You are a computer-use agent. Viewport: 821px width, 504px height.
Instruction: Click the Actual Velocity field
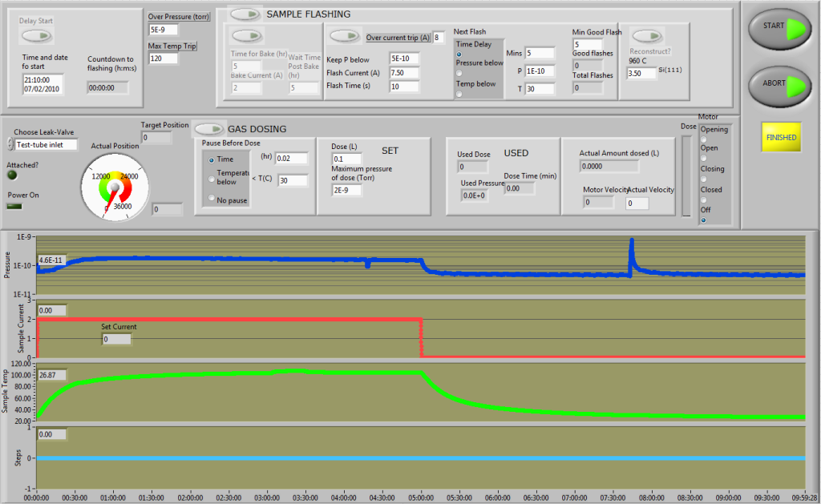637,203
